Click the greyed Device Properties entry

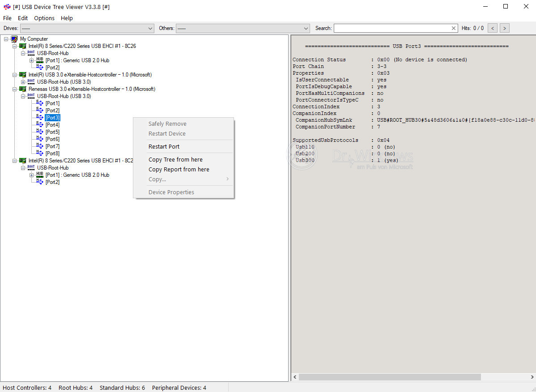(x=183, y=192)
